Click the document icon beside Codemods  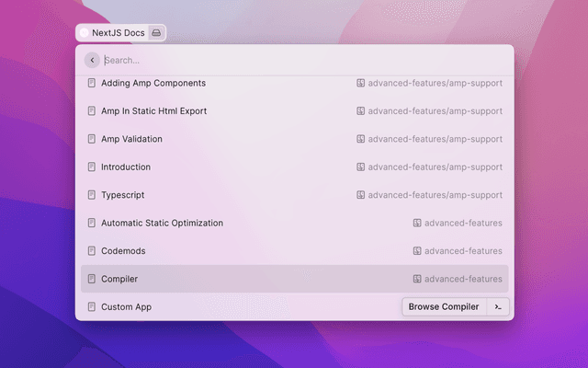coord(91,251)
